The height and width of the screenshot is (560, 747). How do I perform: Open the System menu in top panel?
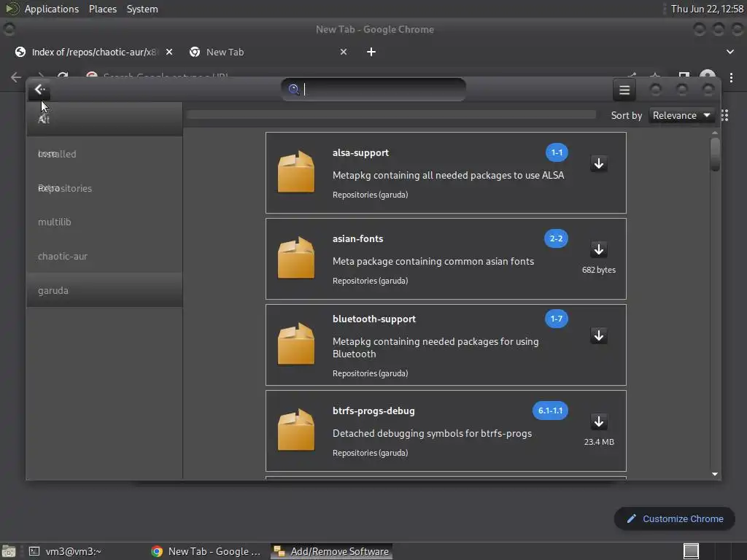(142, 9)
